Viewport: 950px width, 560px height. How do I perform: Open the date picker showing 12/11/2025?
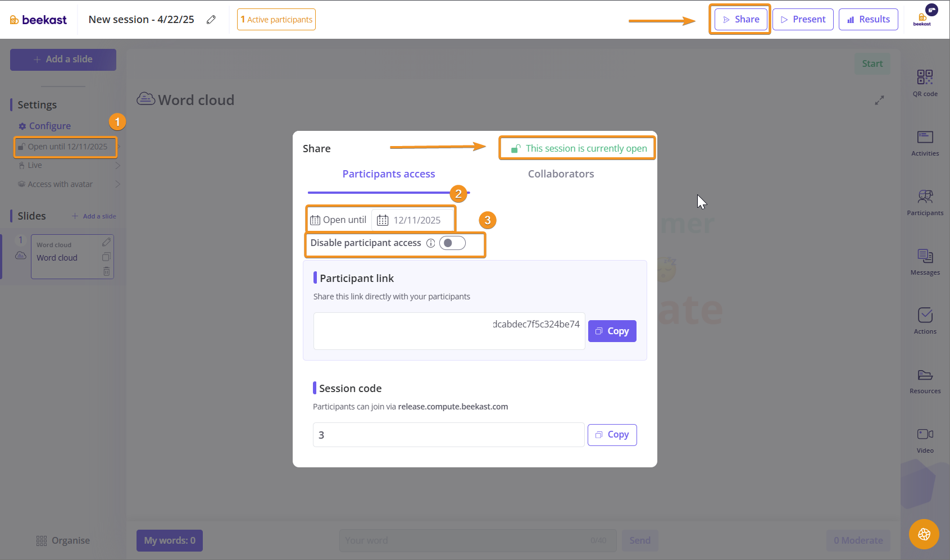pyautogui.click(x=413, y=220)
